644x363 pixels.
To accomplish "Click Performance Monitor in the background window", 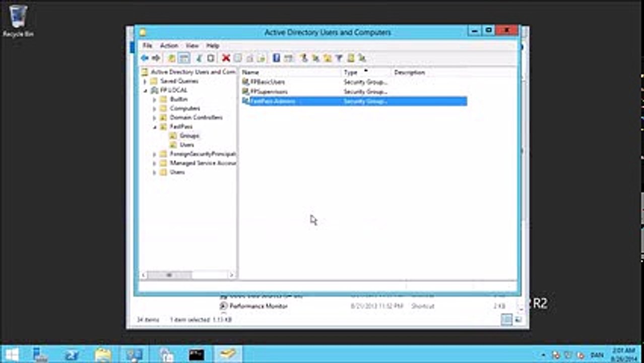I will coord(259,306).
